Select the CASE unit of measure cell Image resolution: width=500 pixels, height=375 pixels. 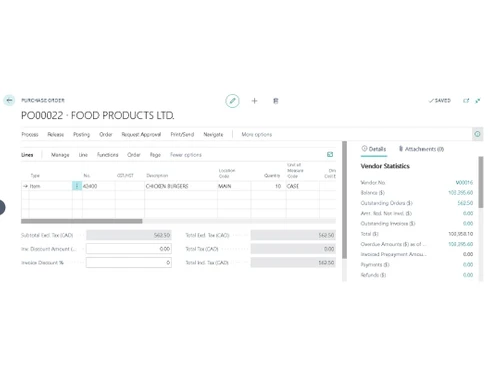(303, 186)
